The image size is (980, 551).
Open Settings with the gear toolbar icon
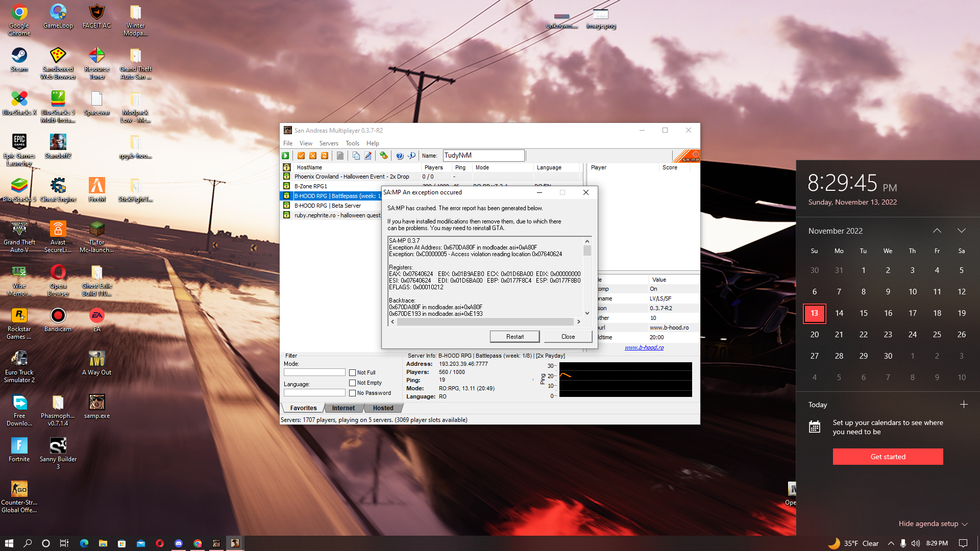click(384, 156)
